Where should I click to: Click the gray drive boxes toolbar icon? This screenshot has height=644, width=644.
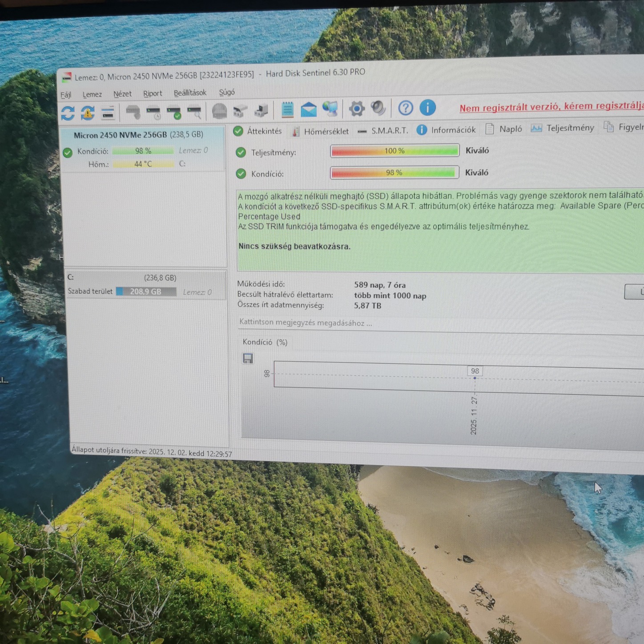pyautogui.click(x=240, y=111)
